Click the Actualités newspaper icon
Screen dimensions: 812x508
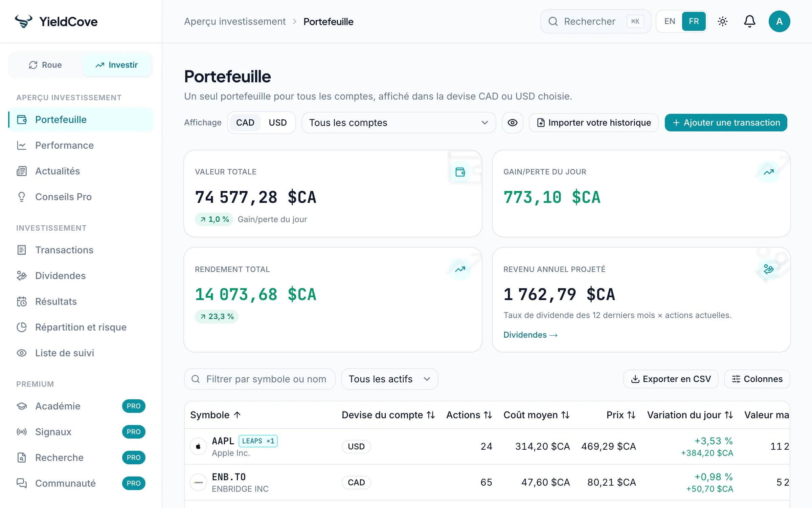point(22,171)
